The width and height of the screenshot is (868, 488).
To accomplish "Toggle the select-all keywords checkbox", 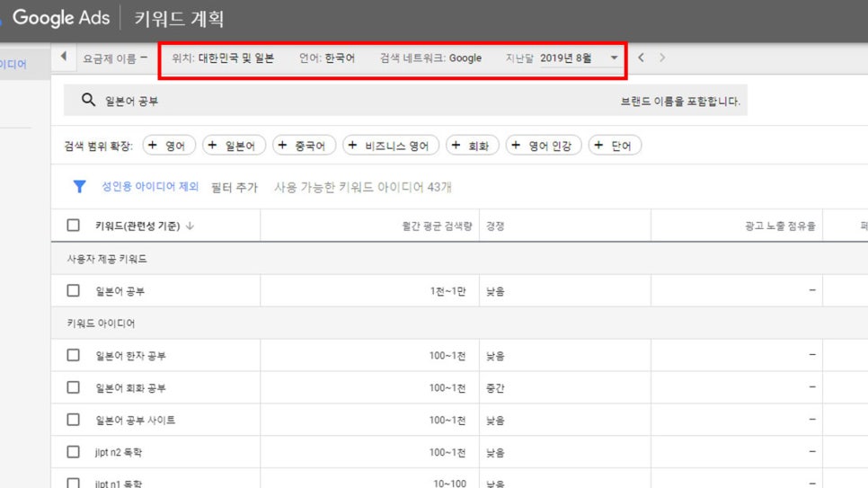I will [74, 226].
